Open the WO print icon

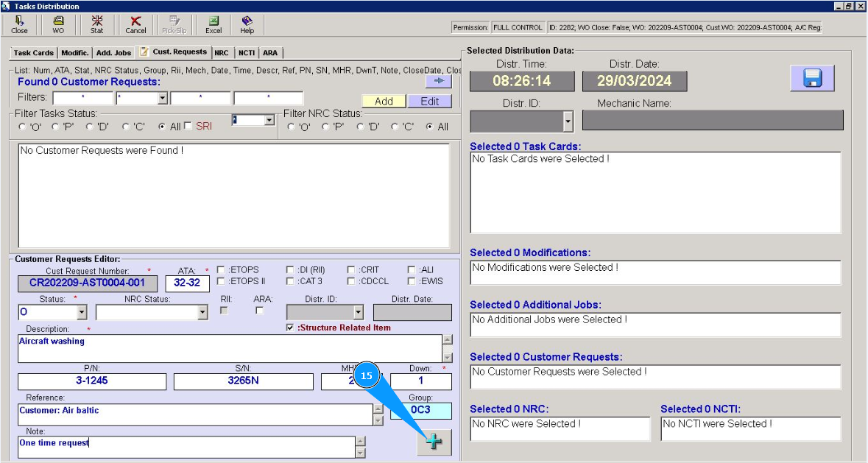pyautogui.click(x=58, y=24)
